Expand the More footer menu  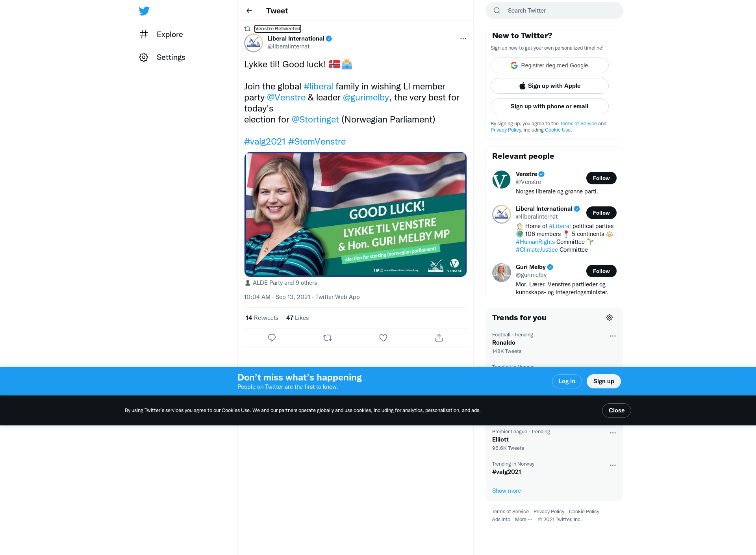coord(523,520)
